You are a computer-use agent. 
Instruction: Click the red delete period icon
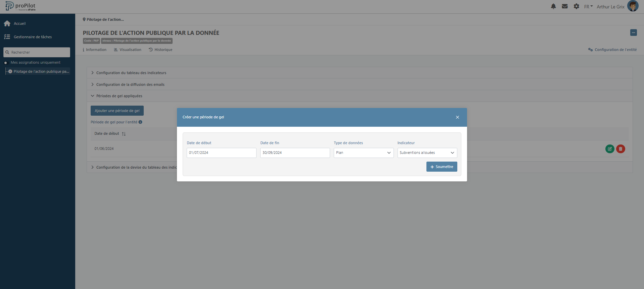[x=620, y=149]
